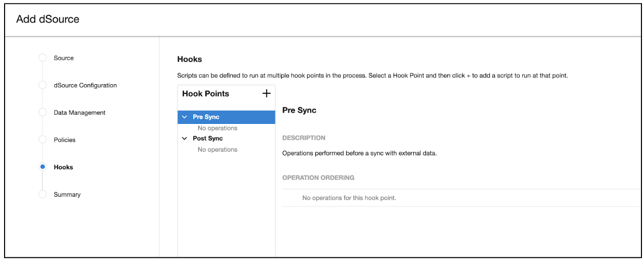Click the active Hooks step circle

tap(43, 167)
